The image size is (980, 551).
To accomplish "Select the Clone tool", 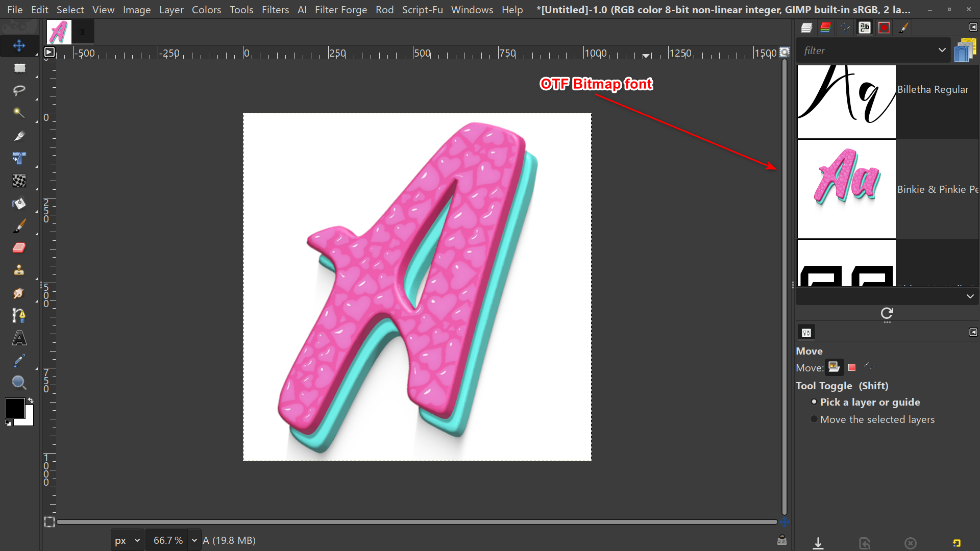I will (x=19, y=270).
